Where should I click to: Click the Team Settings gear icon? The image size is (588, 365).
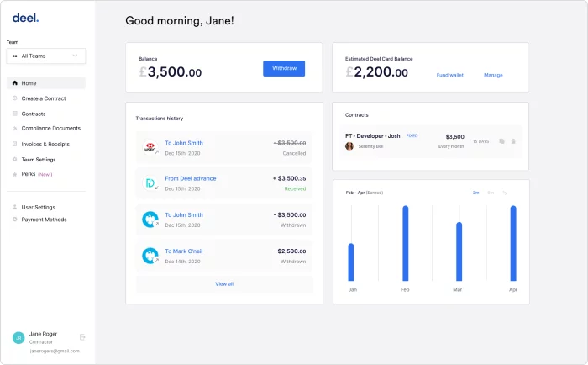click(14, 159)
